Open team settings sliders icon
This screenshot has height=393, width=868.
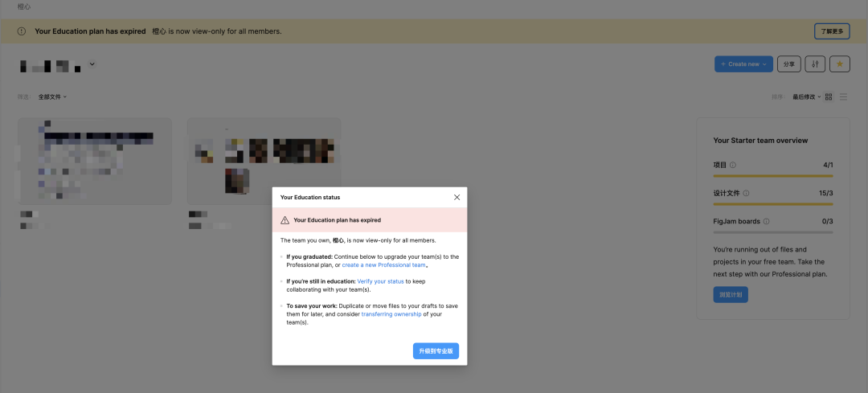coord(816,64)
